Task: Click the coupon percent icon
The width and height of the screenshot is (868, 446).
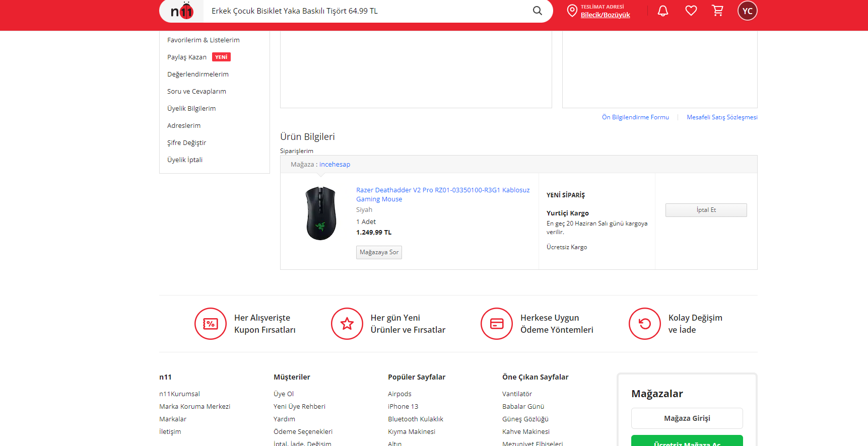Action: (x=211, y=324)
